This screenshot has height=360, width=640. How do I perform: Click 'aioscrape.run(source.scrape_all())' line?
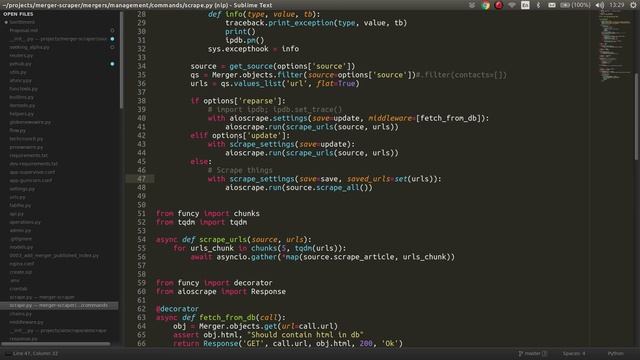(x=299, y=188)
